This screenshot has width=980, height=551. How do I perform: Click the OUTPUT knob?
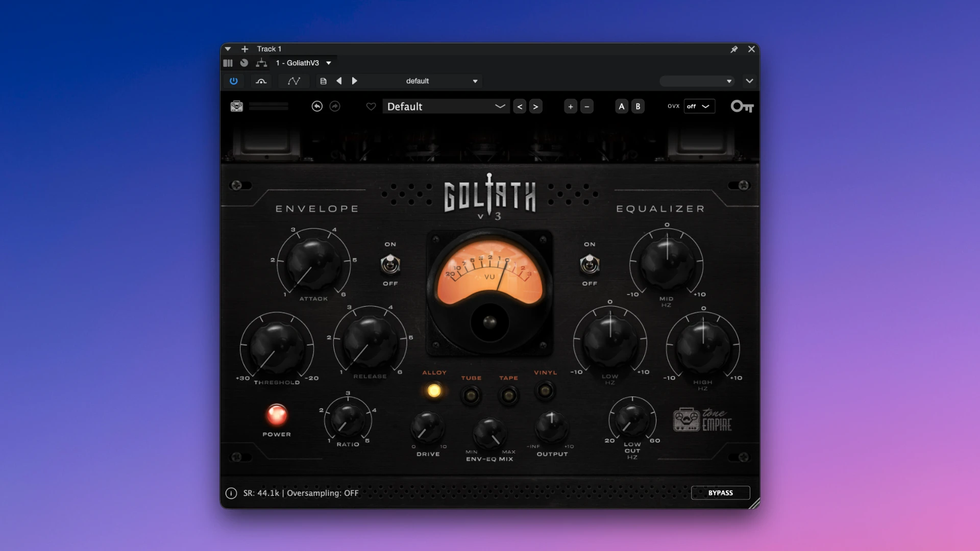(x=552, y=427)
